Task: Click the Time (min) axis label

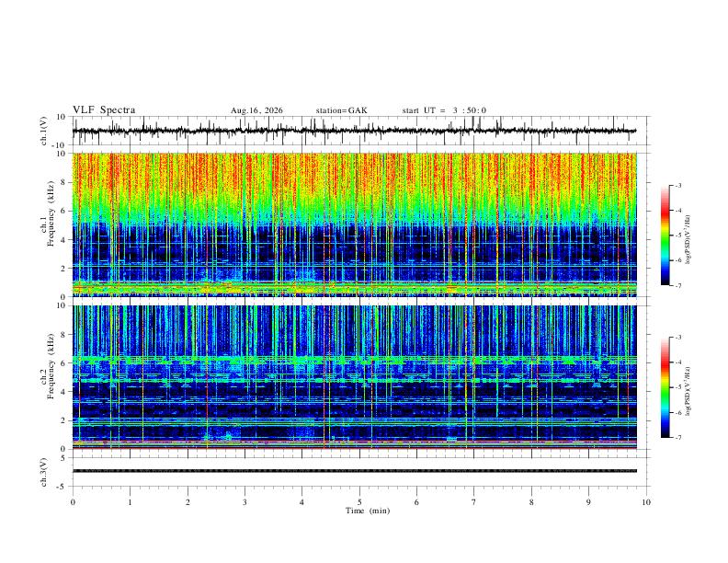Action: point(368,511)
